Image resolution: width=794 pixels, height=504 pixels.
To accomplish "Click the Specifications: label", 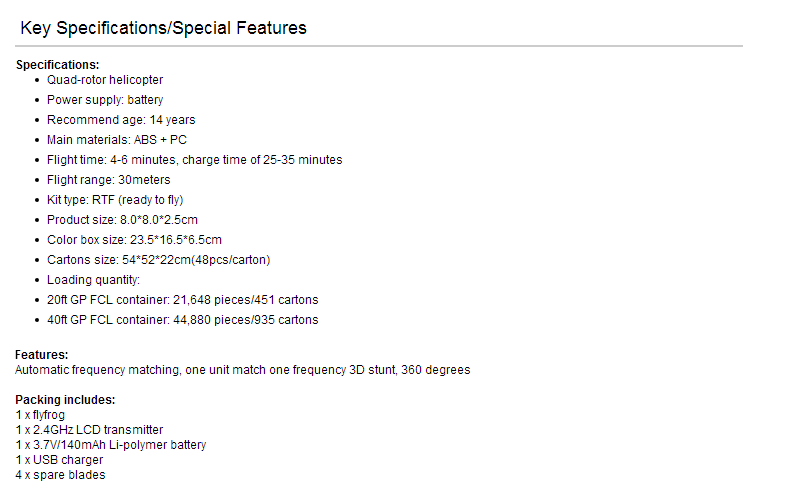I will pos(57,65).
